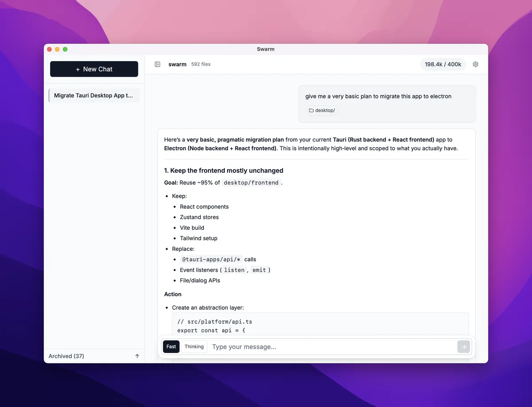This screenshot has width=532, height=407.
Task: Click the @tauri-apps/api/* inline code
Action: (x=211, y=259)
